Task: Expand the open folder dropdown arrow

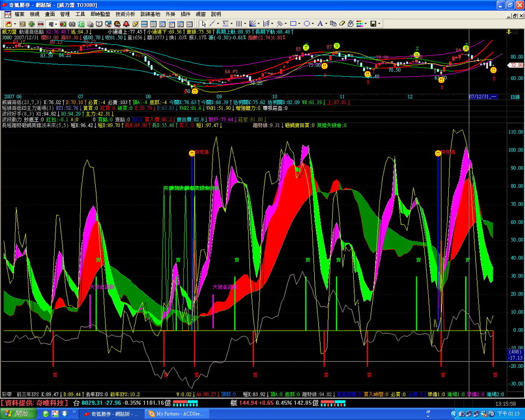Action: tap(15, 24)
